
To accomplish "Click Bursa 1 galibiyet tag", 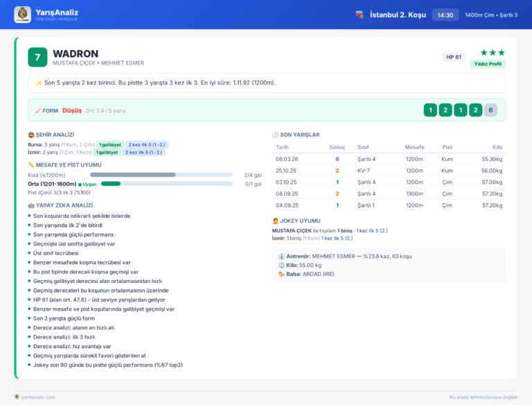I will pyautogui.click(x=110, y=145).
